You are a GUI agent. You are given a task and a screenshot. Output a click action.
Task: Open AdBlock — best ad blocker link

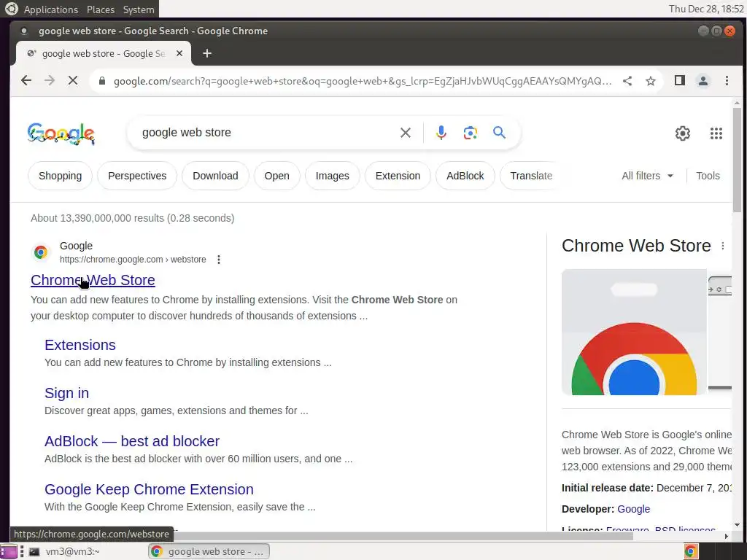(132, 441)
